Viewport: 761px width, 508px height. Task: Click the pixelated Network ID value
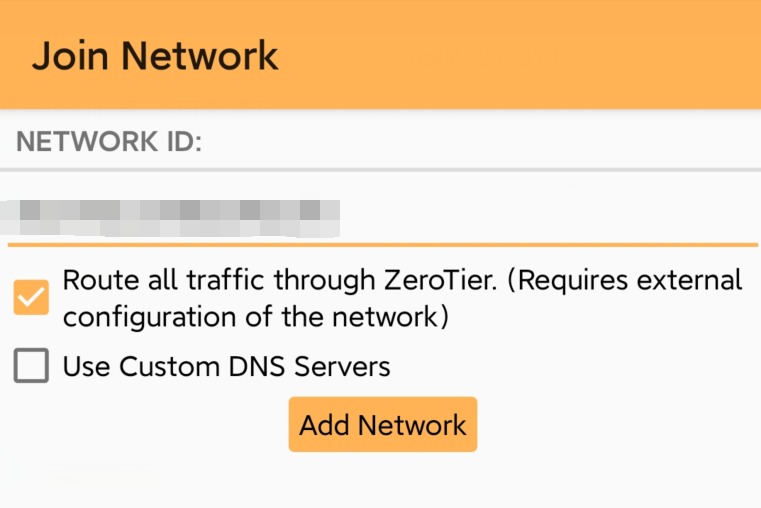pos(170,218)
